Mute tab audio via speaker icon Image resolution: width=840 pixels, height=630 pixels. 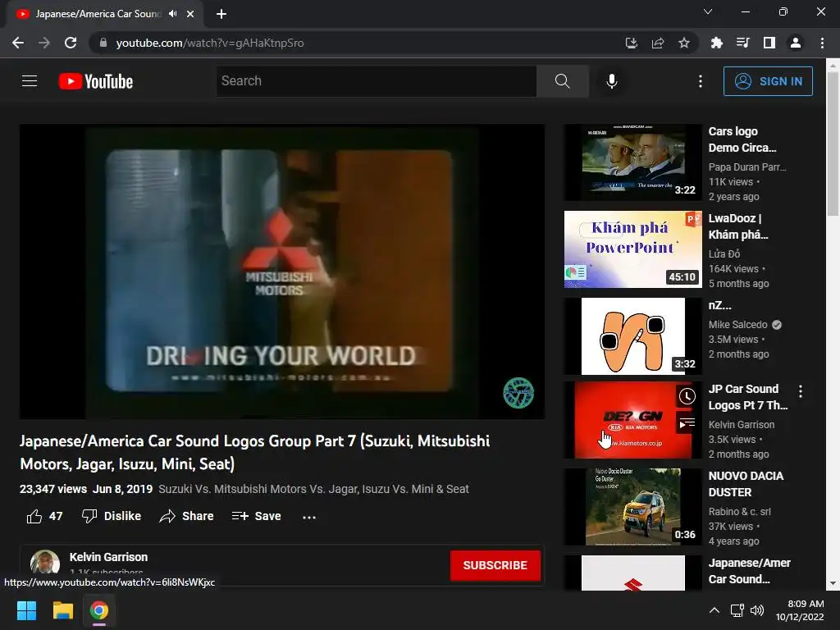172,13
